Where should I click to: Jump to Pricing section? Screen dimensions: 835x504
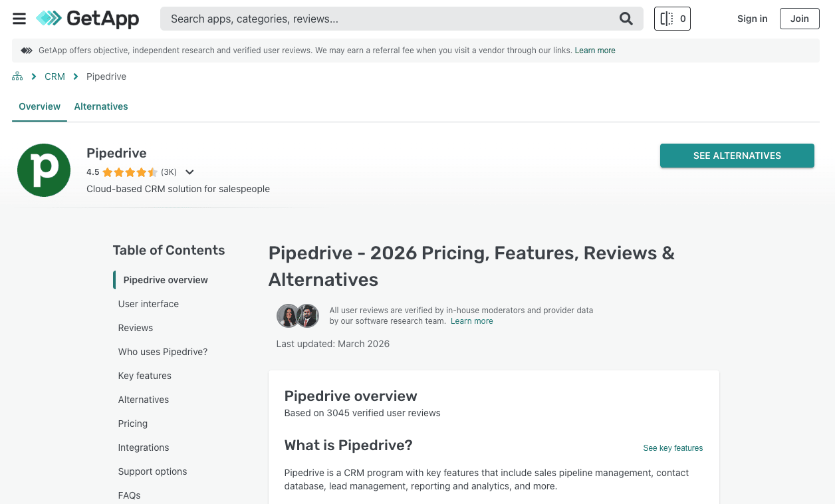pyautogui.click(x=133, y=424)
